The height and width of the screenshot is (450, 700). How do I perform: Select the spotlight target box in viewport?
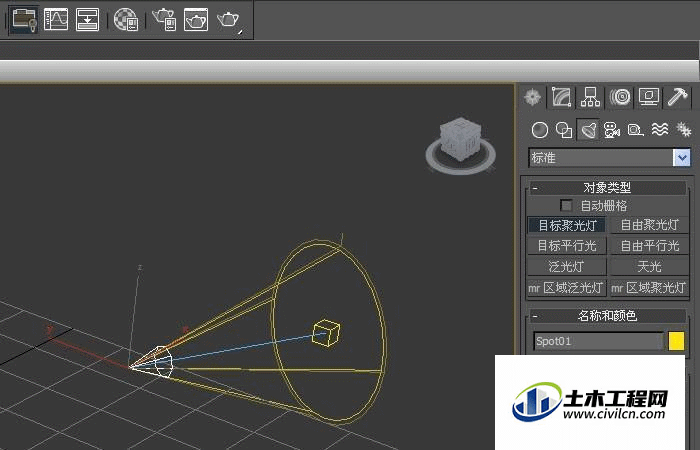(326, 333)
